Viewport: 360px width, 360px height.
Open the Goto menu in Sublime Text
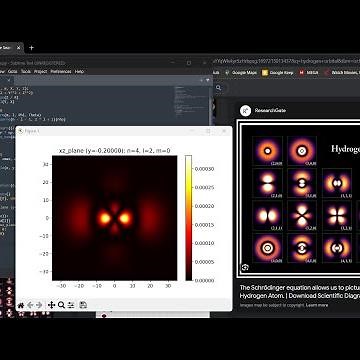click(12, 71)
